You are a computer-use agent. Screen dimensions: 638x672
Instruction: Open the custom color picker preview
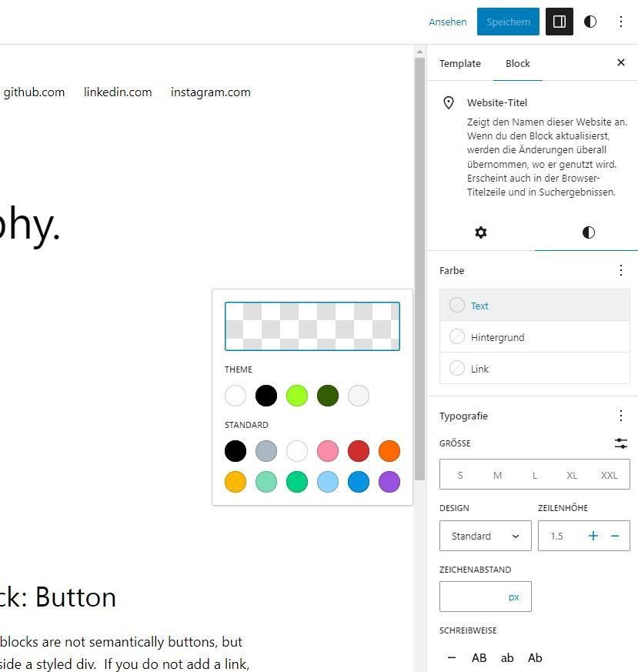click(x=312, y=326)
